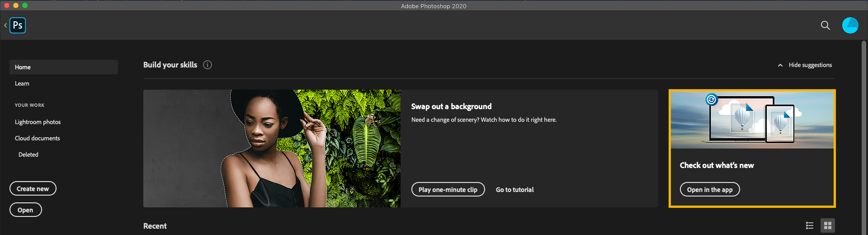Open Lightroom photos
The image size is (868, 235).
point(38,122)
